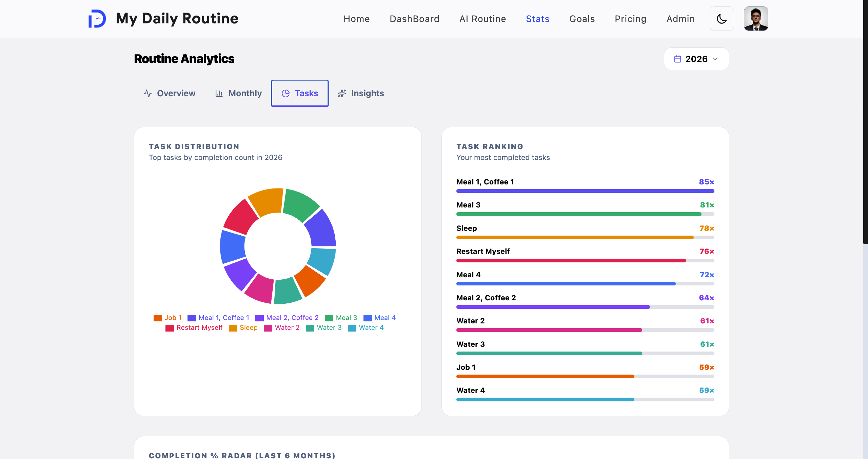Click the 78× count value
868x459 pixels.
[x=707, y=228]
